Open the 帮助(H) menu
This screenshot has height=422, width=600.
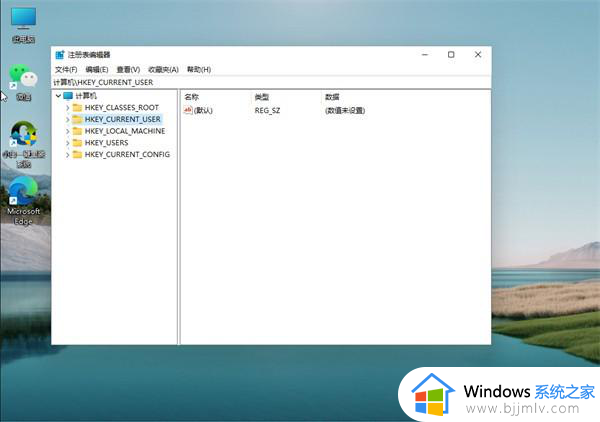tap(199, 70)
